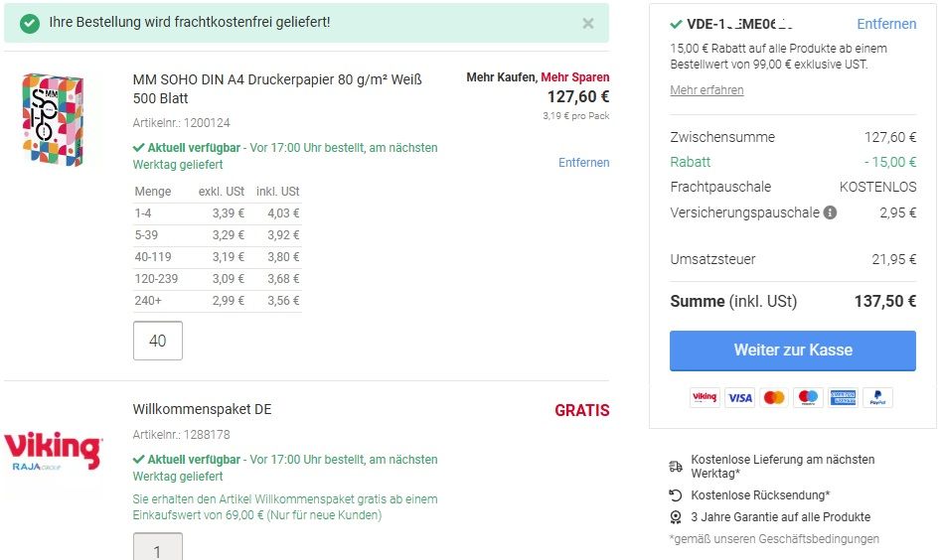This screenshot has height=560, width=941.
Task: Open MM SOHO Druckerpapier product title
Action: (x=277, y=88)
